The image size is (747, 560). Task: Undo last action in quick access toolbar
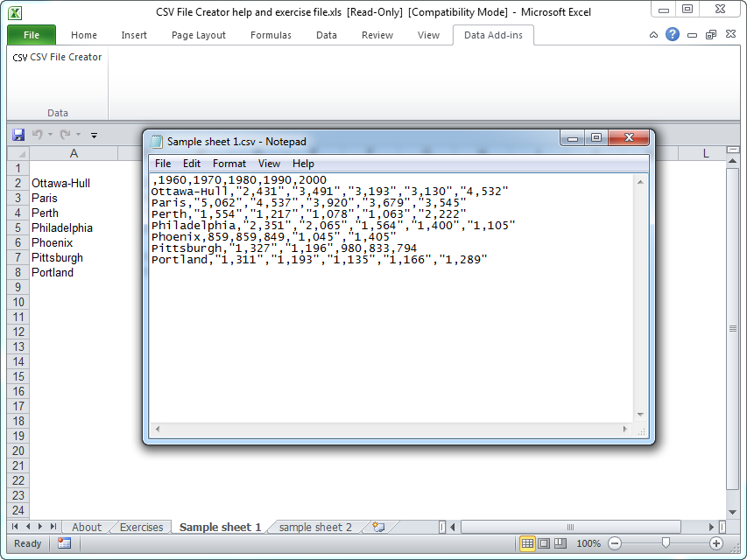click(37, 135)
